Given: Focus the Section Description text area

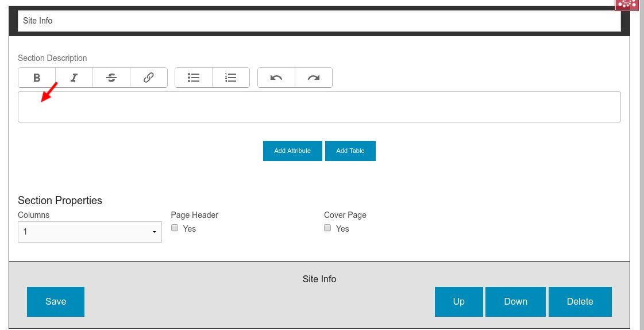Looking at the screenshot, I should [319, 107].
